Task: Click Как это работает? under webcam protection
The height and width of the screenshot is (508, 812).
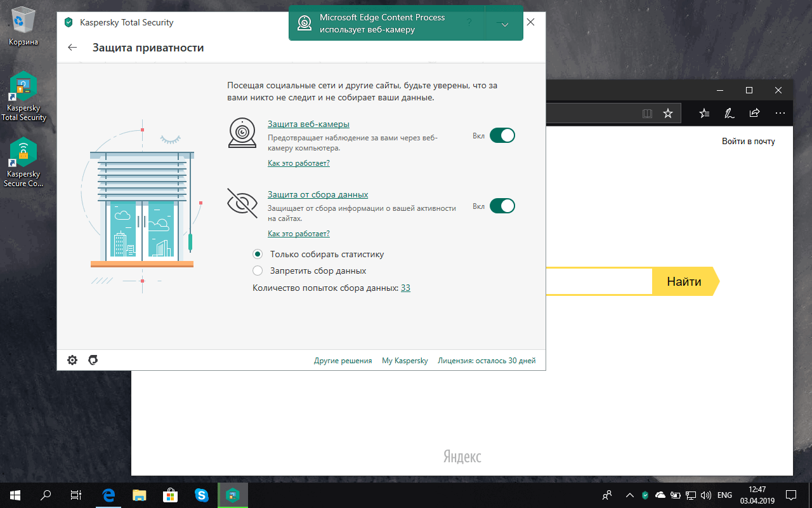Action: click(x=299, y=163)
